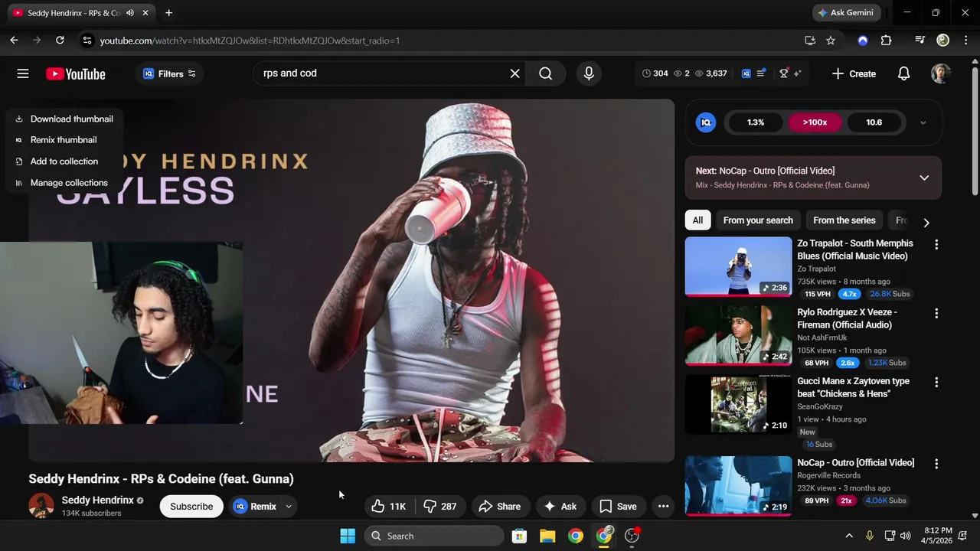Choose Remix thumbnail from the menu
980x551 pixels.
tap(64, 140)
